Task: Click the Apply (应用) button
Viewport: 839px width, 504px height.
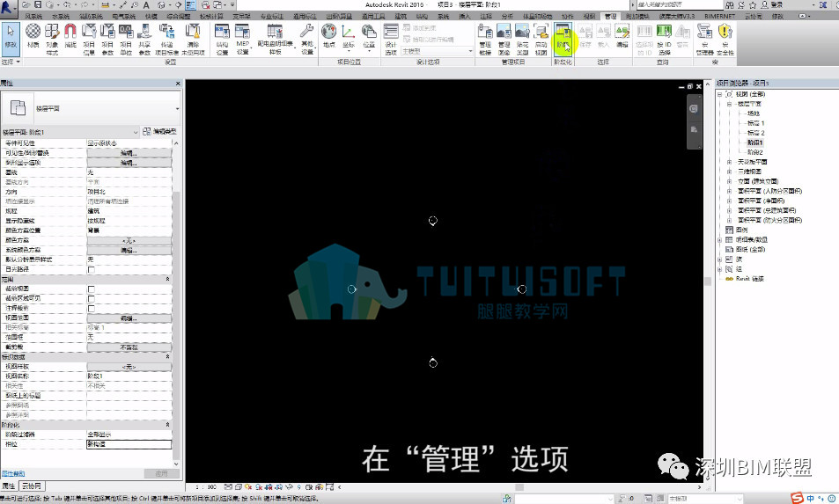Action: (x=161, y=473)
